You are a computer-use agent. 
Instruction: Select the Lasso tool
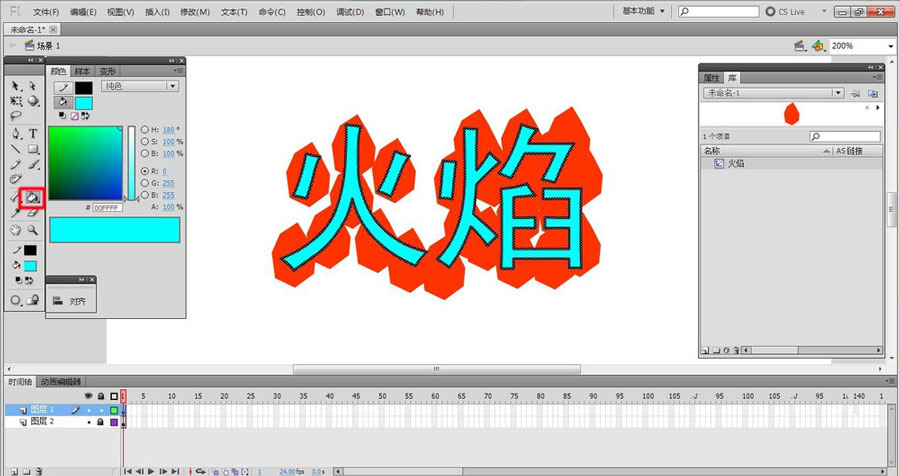click(16, 117)
